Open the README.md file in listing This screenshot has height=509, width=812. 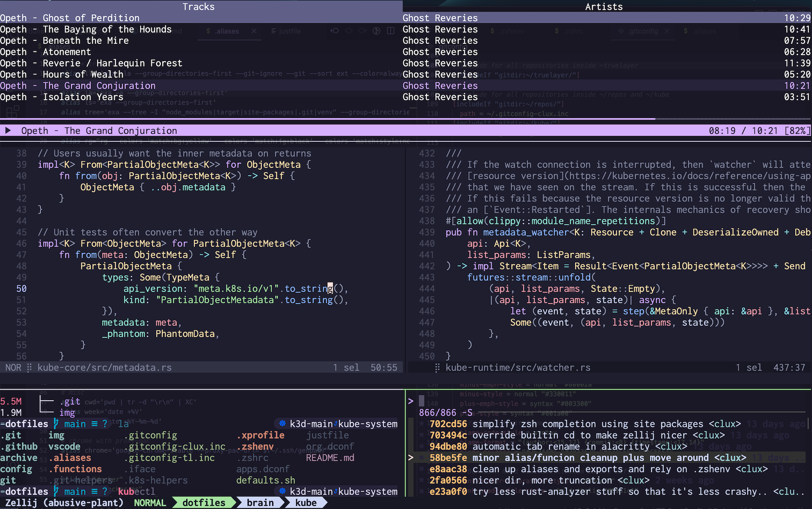(x=330, y=458)
